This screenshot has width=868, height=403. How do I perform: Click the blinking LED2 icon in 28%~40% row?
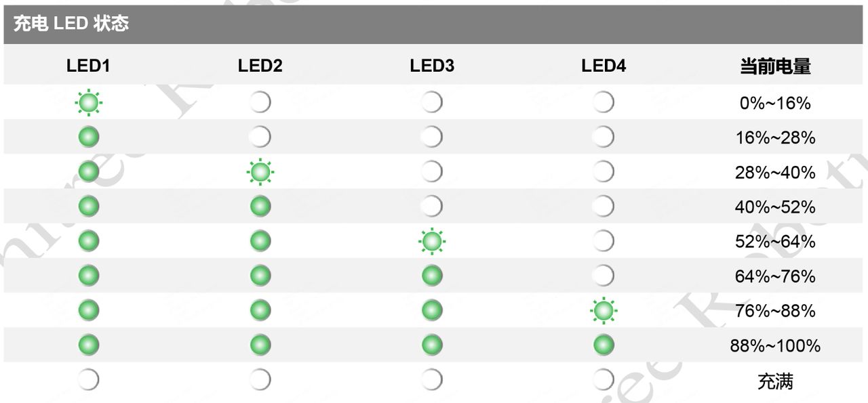pos(260,172)
